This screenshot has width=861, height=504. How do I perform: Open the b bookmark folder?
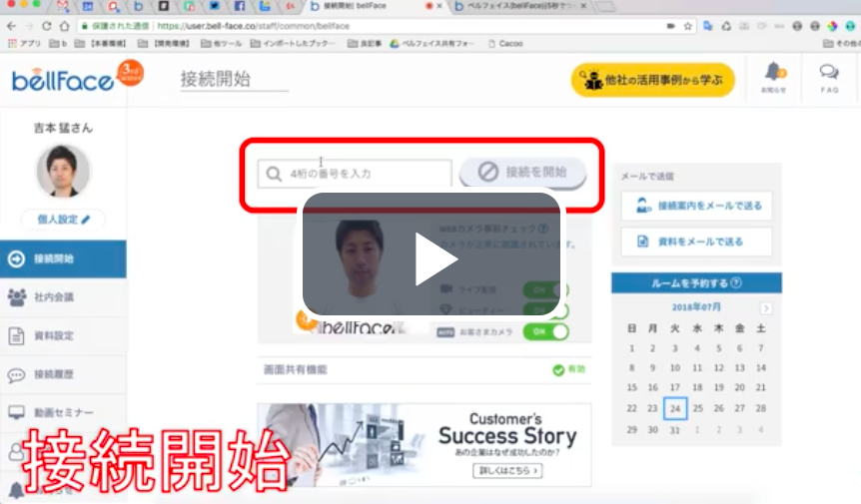(x=58, y=43)
